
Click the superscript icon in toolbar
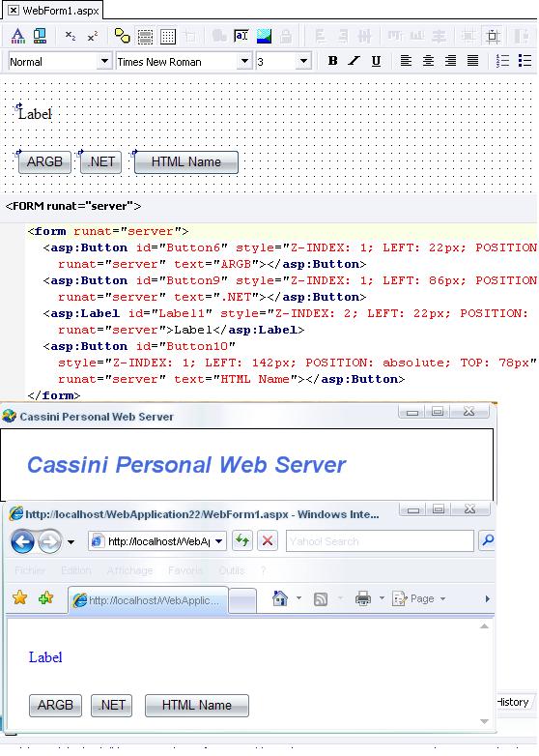92,36
